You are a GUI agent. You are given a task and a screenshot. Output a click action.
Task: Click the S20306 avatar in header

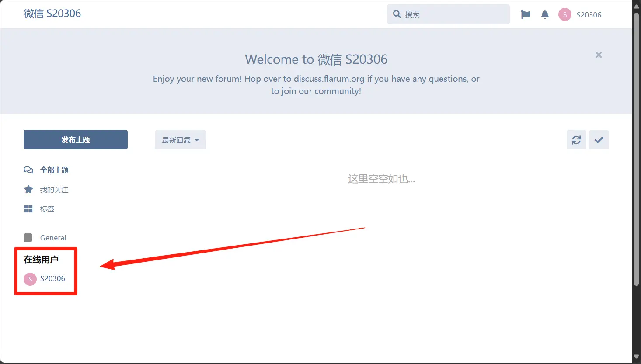pyautogui.click(x=565, y=15)
